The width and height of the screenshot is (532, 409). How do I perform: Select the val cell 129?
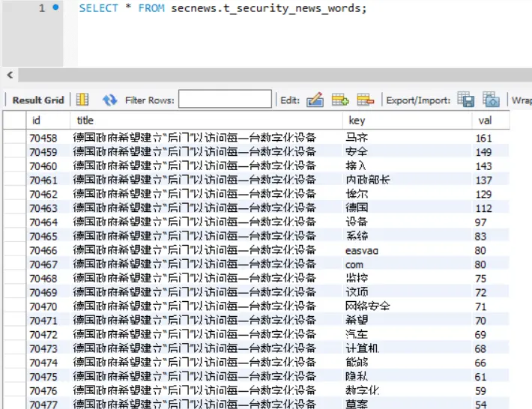[x=491, y=194]
